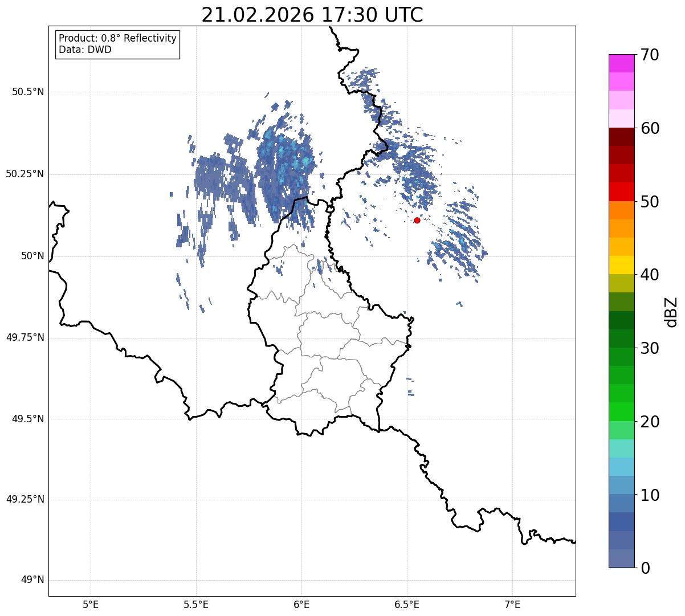
Task: Click the 6°E longitude tick label
Action: 301,604
